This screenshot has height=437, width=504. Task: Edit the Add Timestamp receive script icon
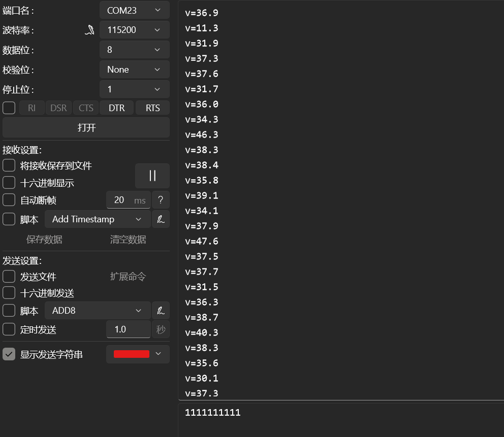[161, 219]
